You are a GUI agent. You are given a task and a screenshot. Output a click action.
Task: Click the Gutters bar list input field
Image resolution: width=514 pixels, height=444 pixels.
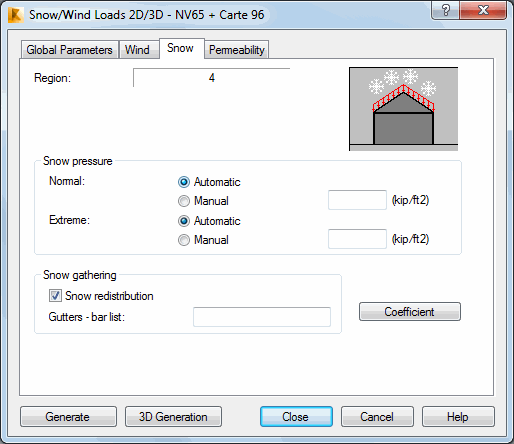(262, 317)
